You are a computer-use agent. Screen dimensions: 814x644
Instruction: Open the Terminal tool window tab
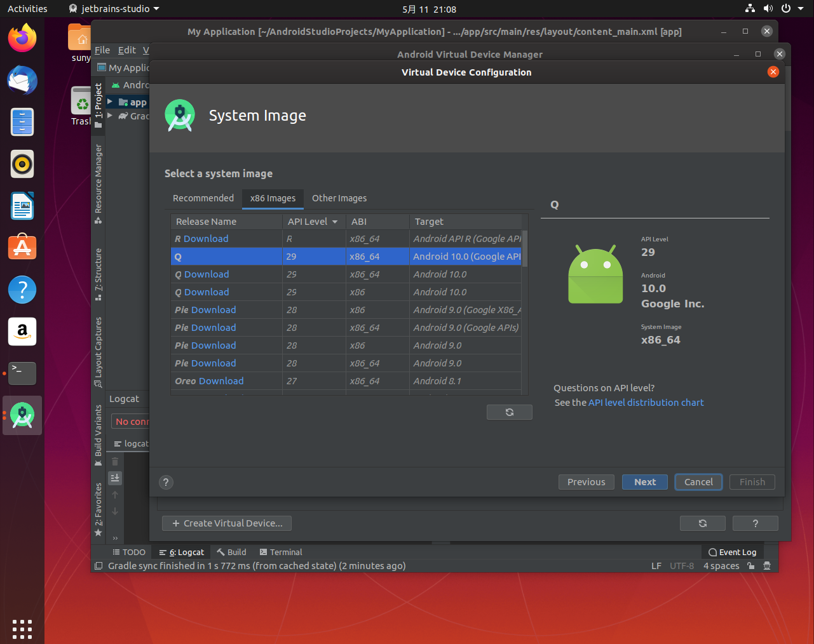[x=281, y=553]
